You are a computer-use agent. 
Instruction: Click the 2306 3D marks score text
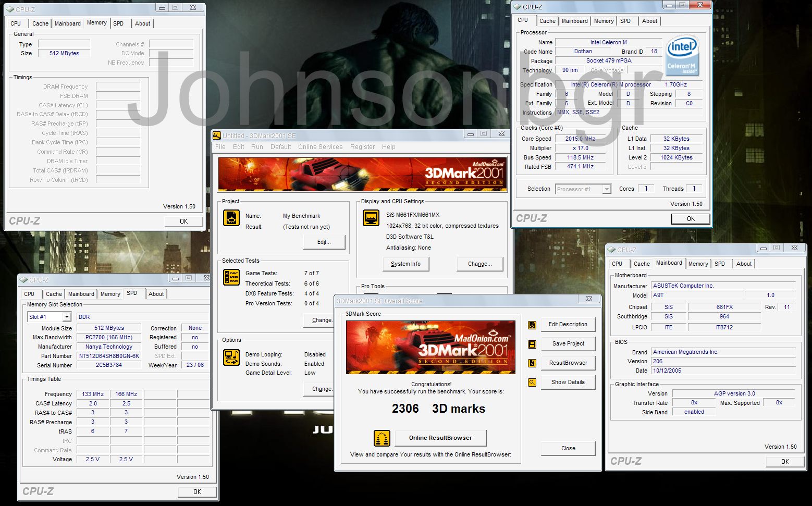click(x=438, y=409)
